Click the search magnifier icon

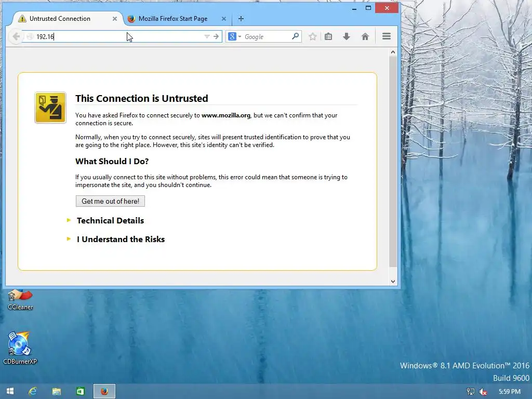coord(295,36)
